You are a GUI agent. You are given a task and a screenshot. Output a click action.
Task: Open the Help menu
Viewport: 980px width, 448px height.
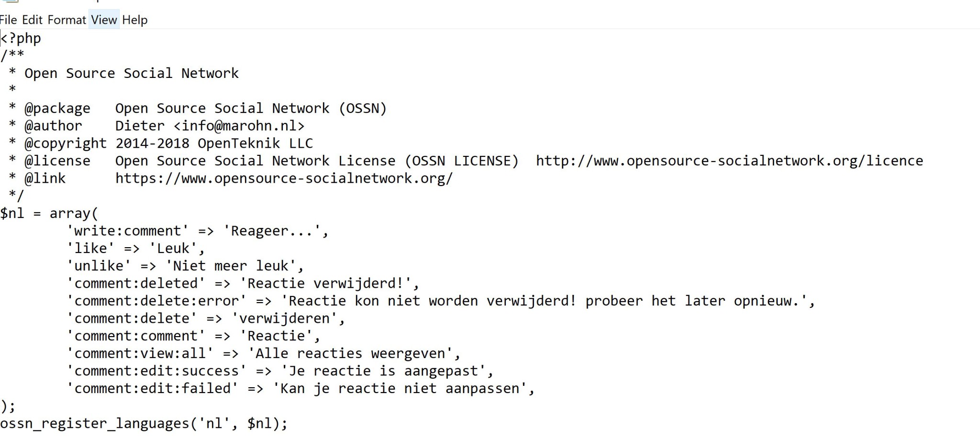click(x=134, y=20)
